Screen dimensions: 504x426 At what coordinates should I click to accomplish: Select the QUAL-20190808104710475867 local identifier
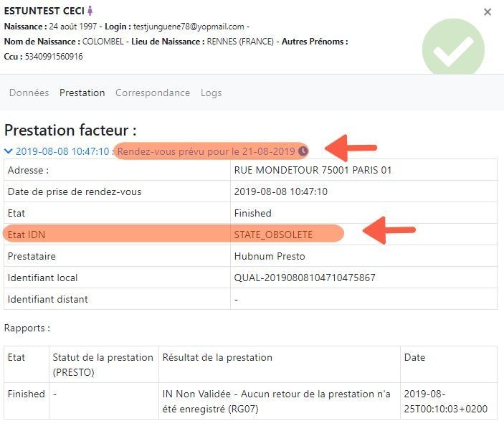(x=304, y=278)
